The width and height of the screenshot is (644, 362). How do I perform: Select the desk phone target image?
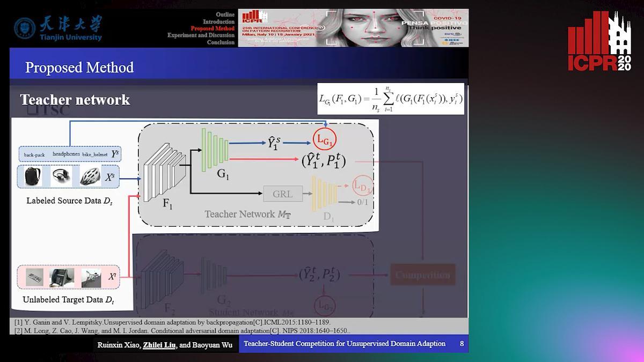62,278
